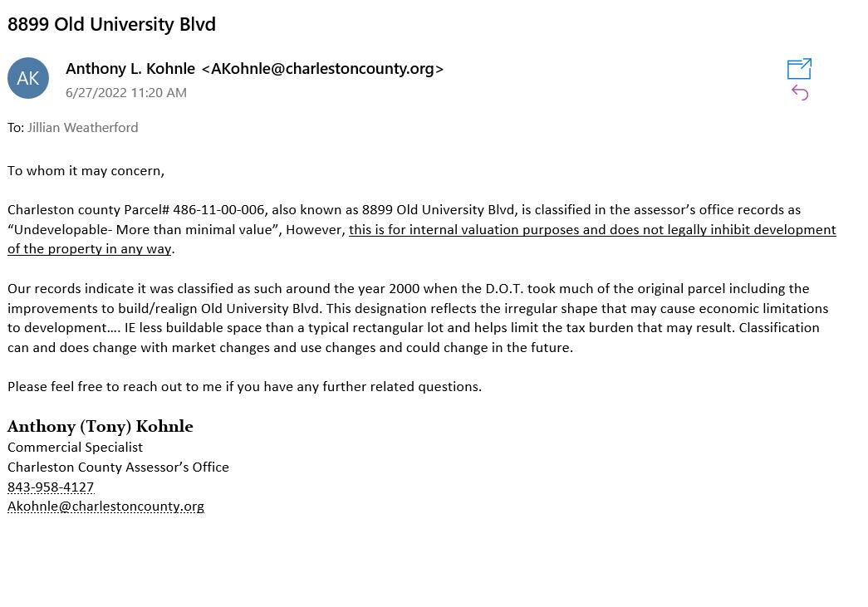Click the "Undevelopable- More than minimal value" quote

click(x=144, y=230)
